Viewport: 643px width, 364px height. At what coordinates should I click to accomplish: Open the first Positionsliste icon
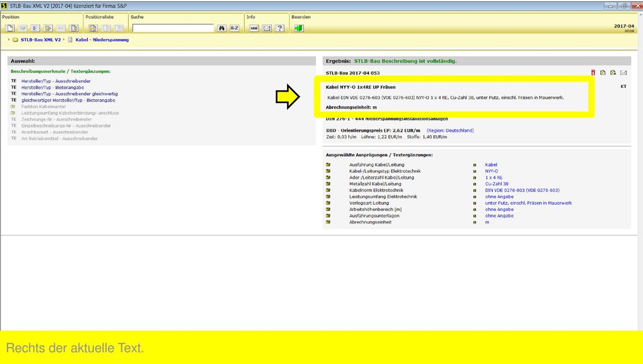click(93, 28)
